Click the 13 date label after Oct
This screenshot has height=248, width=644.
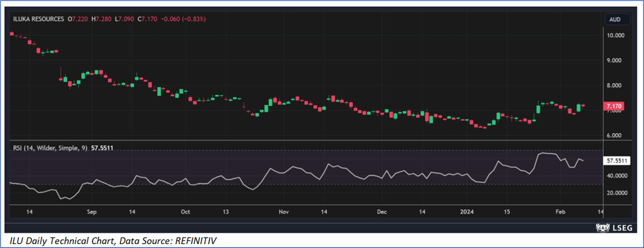pyautogui.click(x=226, y=211)
